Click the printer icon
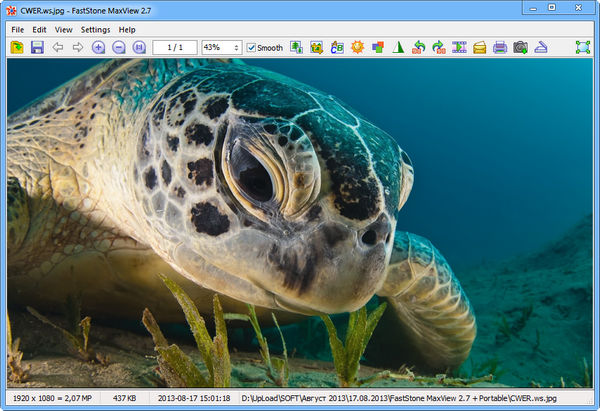The image size is (600, 411). [499, 47]
